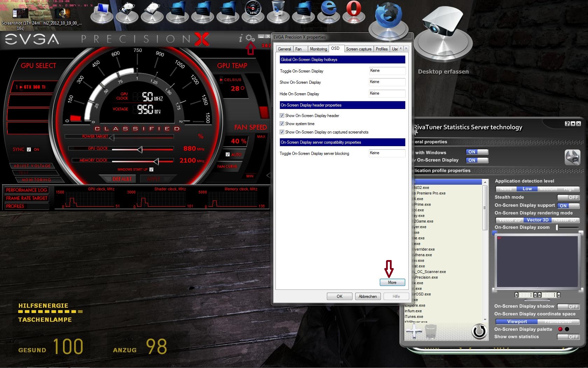Launch Firefox from the dock
This screenshot has height=368, width=588.
(x=389, y=20)
